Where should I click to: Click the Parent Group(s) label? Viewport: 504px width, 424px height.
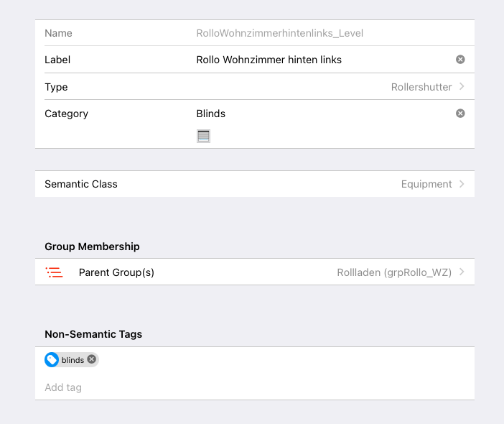[x=116, y=272]
